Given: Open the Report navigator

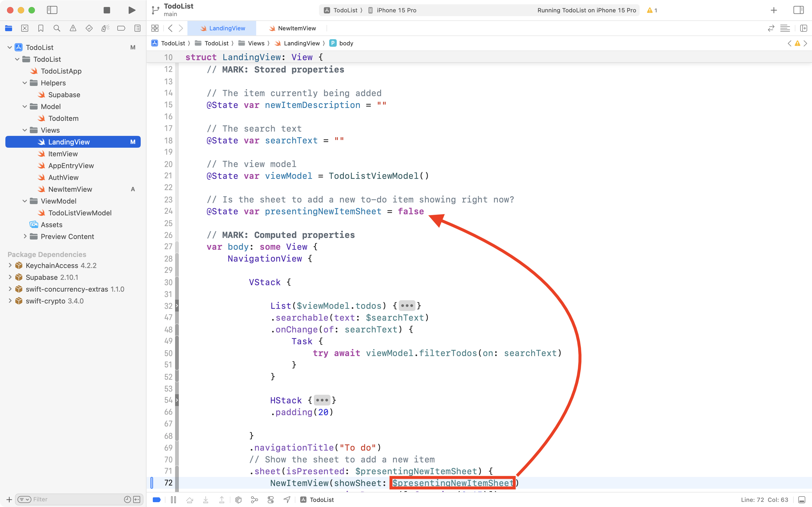Looking at the screenshot, I should point(137,28).
